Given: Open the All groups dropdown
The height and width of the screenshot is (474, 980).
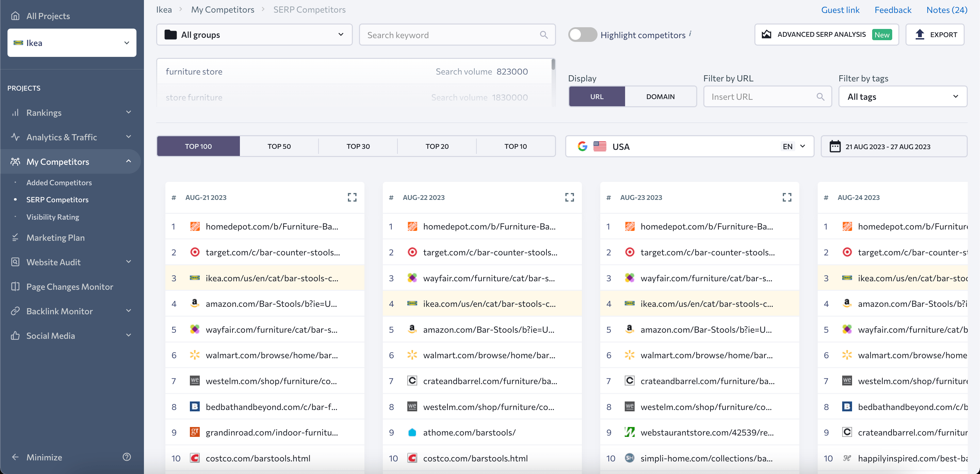Looking at the screenshot, I should [254, 35].
